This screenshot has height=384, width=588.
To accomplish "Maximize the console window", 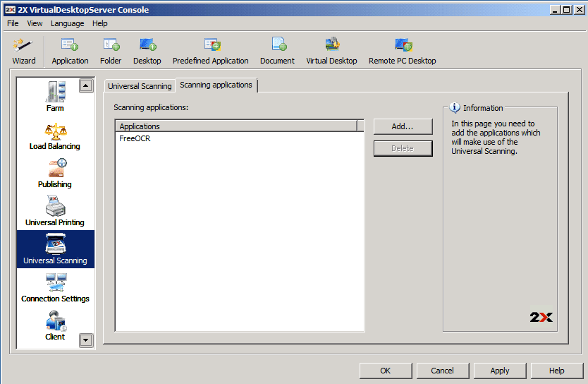I will click(567, 10).
